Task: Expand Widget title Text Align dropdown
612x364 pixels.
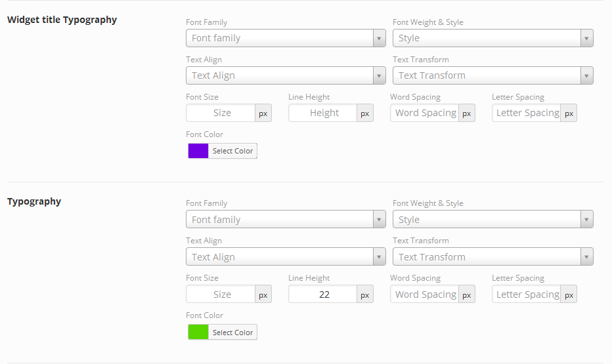Action: (x=286, y=75)
